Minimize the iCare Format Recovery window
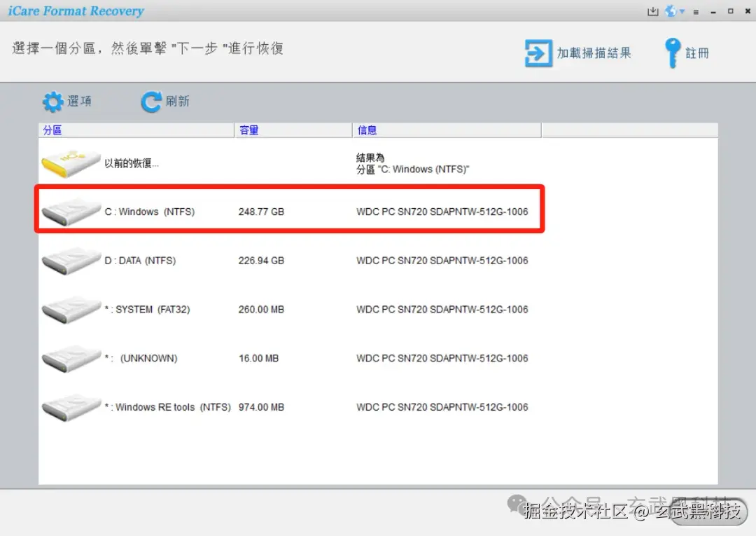The width and height of the screenshot is (756, 536). click(x=713, y=12)
